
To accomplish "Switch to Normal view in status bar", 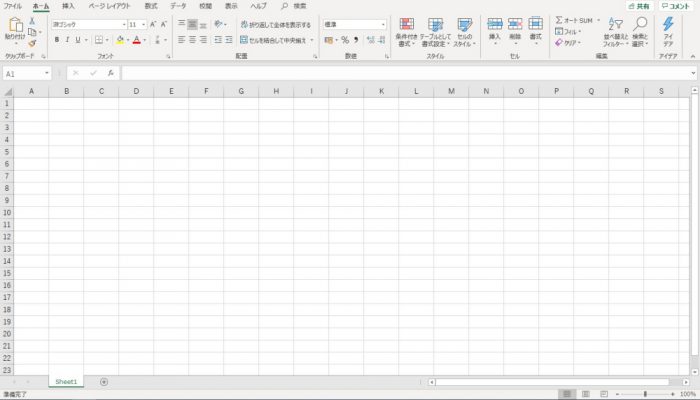I will [567, 394].
